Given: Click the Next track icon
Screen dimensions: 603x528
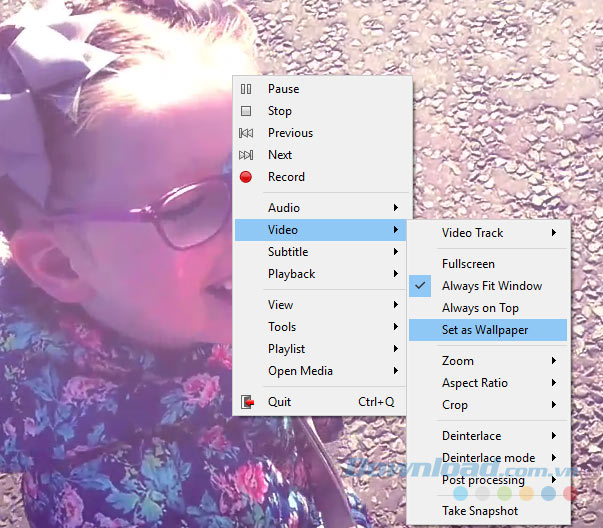Looking at the screenshot, I should point(246,155).
